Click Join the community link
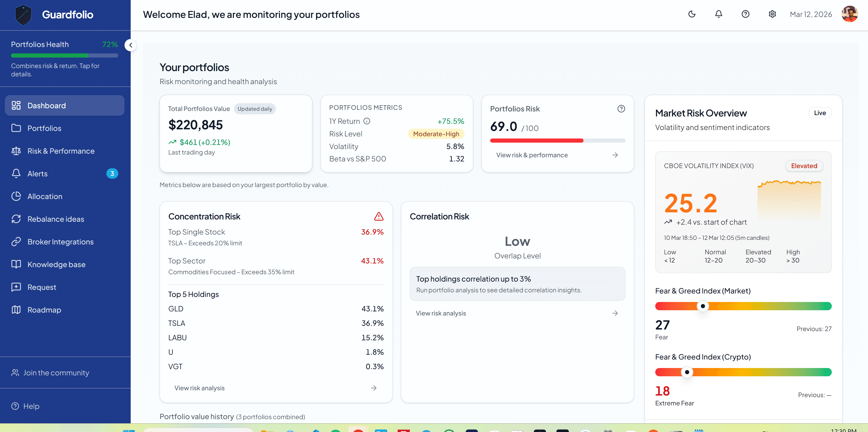The width and height of the screenshot is (868, 432). [x=50, y=373]
